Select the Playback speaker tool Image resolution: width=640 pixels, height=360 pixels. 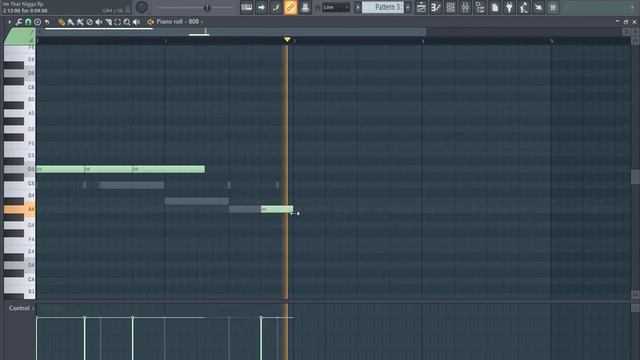(137, 22)
